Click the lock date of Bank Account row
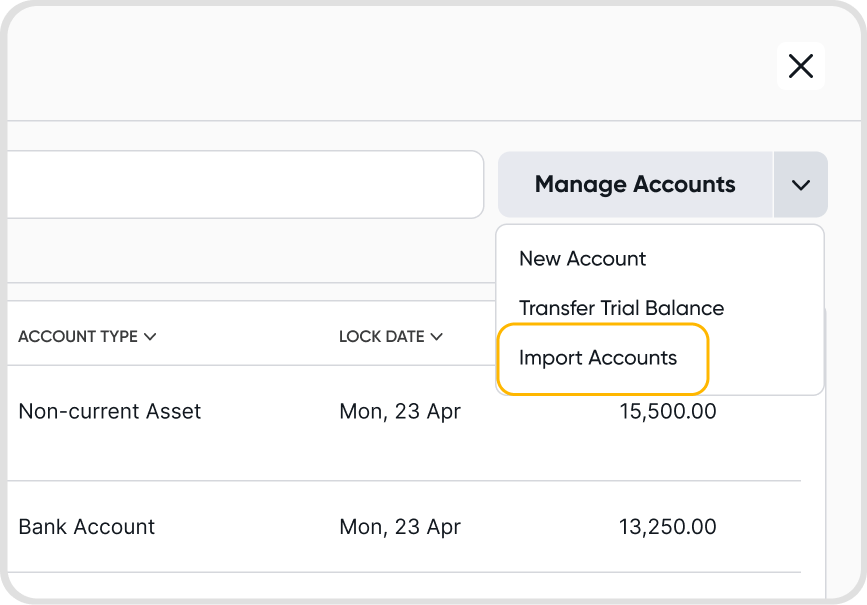The width and height of the screenshot is (867, 605). 400,527
